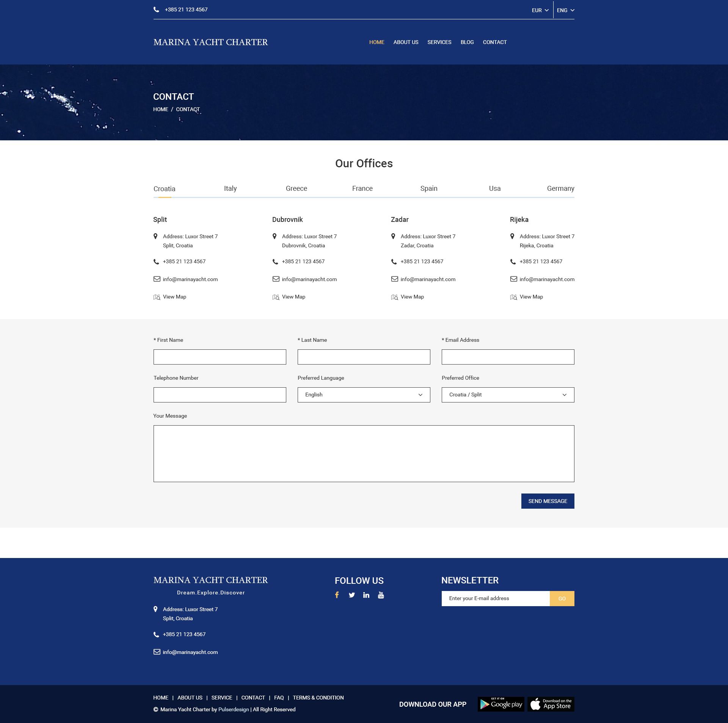The height and width of the screenshot is (723, 728).
Task: Click the App Store download badge
Action: click(x=551, y=704)
